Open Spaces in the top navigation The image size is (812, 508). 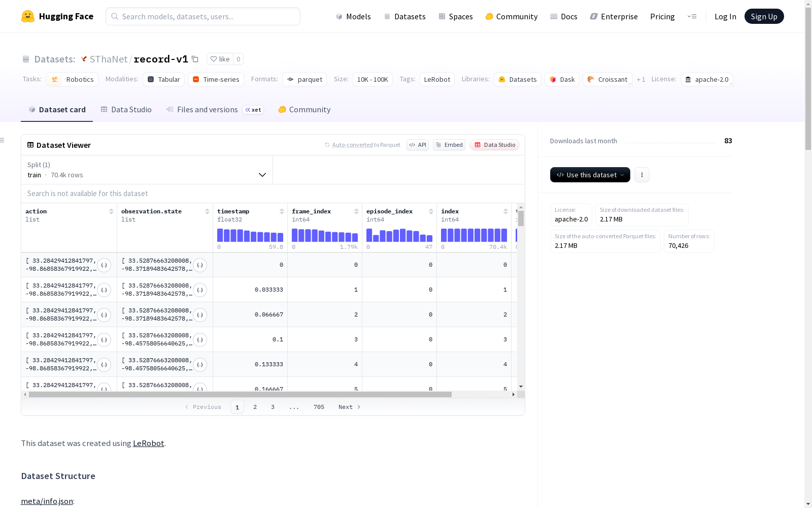tap(456, 16)
